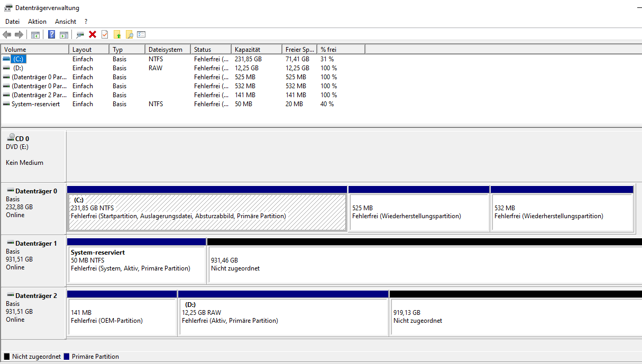
Task: Click the 12,25 GB capacity cell for (D:)
Action: (x=246, y=68)
